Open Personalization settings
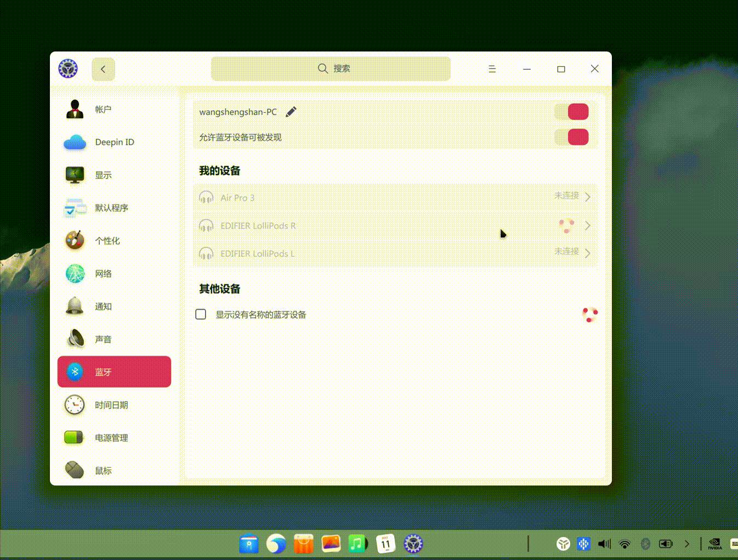 pos(107,241)
